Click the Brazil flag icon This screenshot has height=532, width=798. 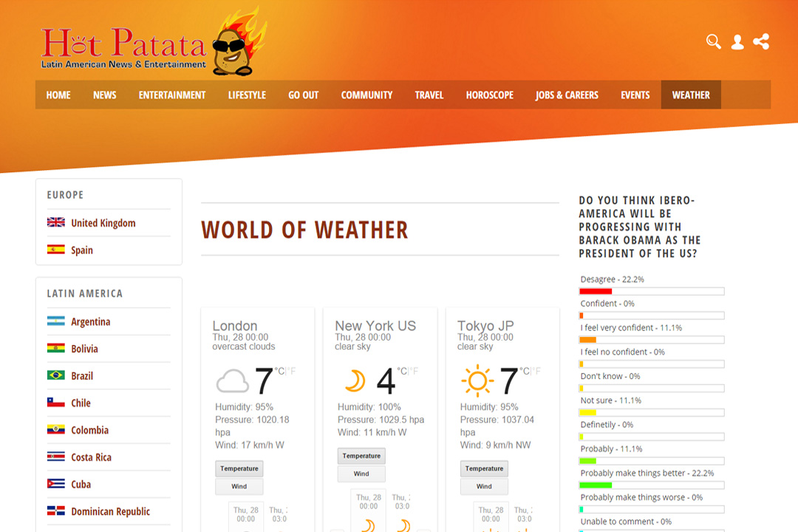pos(56,375)
